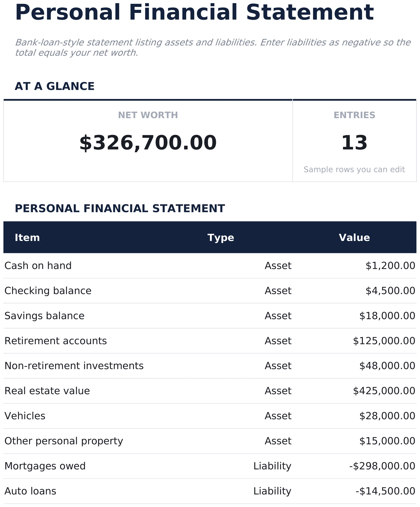420x507 pixels.
Task: Select the Retirement accounts row label
Action: tap(55, 341)
